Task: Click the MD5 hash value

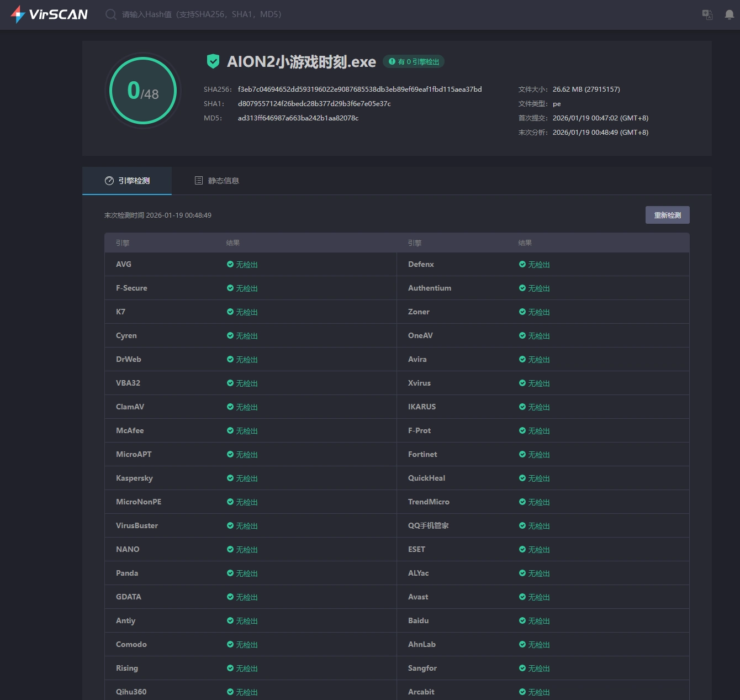Action: 298,118
